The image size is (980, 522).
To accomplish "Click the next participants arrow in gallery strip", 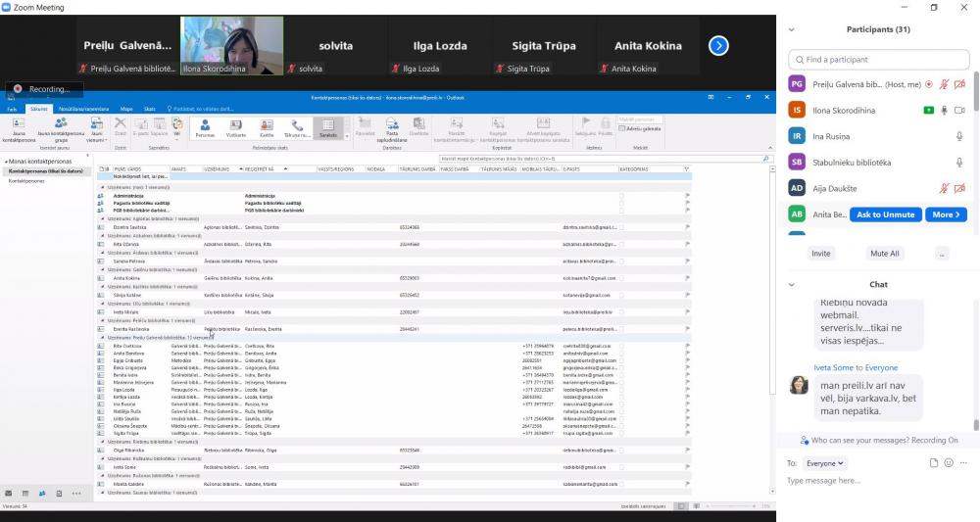I will (x=718, y=46).
